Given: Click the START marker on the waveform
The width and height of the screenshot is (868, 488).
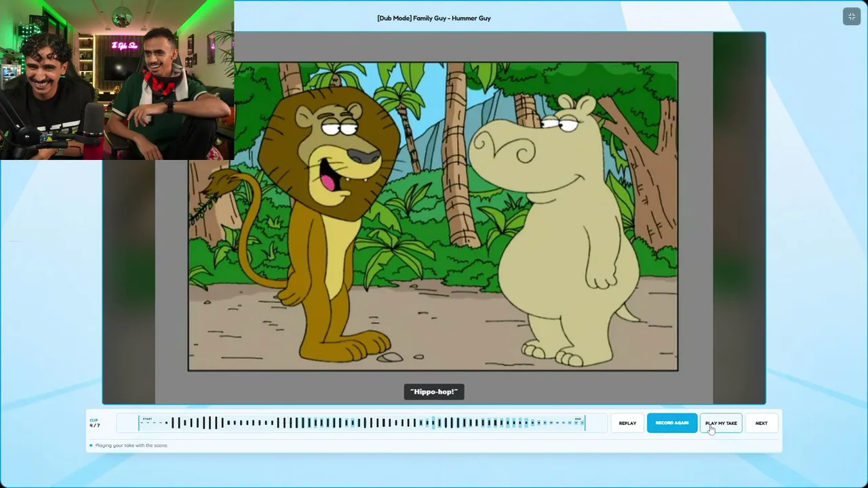Looking at the screenshot, I should [x=147, y=419].
